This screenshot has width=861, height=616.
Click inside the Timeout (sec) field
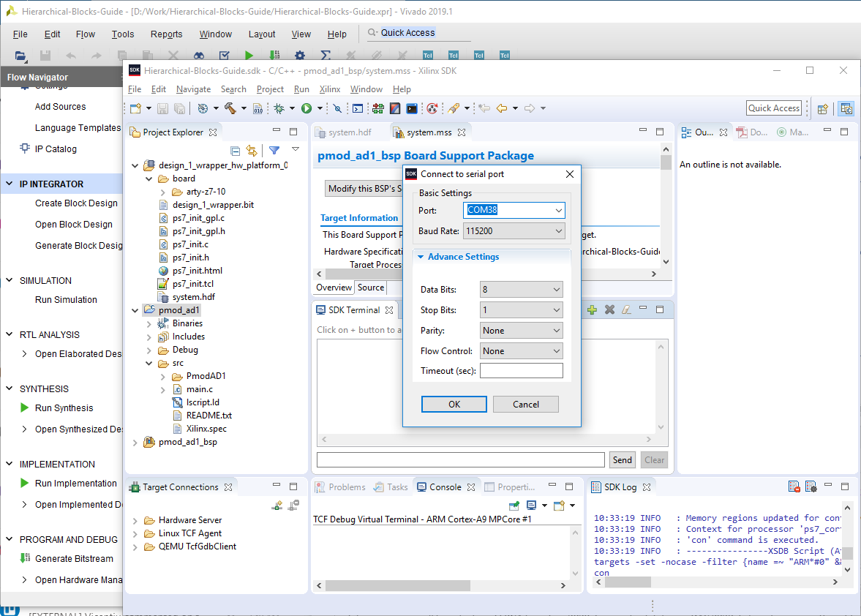[521, 371]
